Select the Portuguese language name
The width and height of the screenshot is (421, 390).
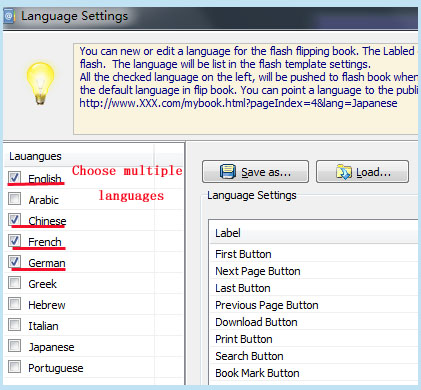56,368
